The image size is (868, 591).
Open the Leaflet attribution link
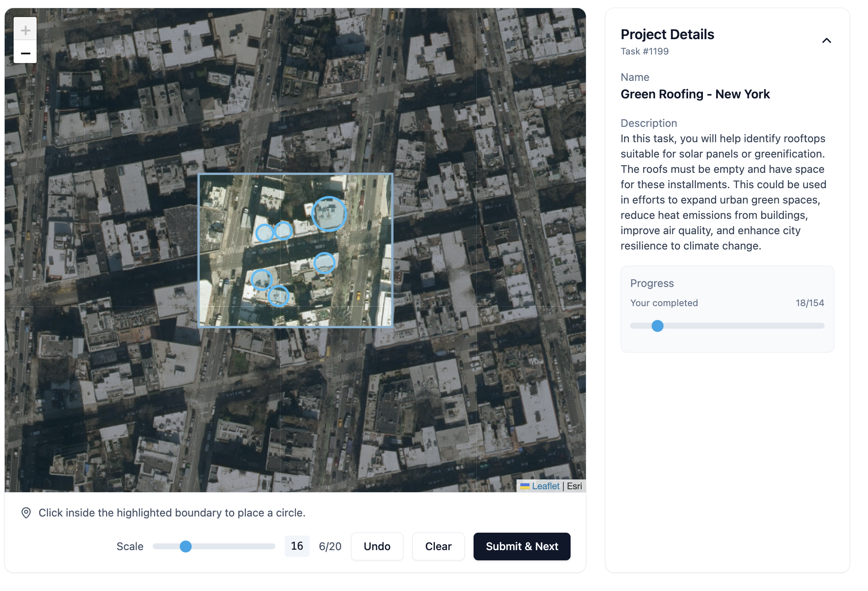(545, 486)
